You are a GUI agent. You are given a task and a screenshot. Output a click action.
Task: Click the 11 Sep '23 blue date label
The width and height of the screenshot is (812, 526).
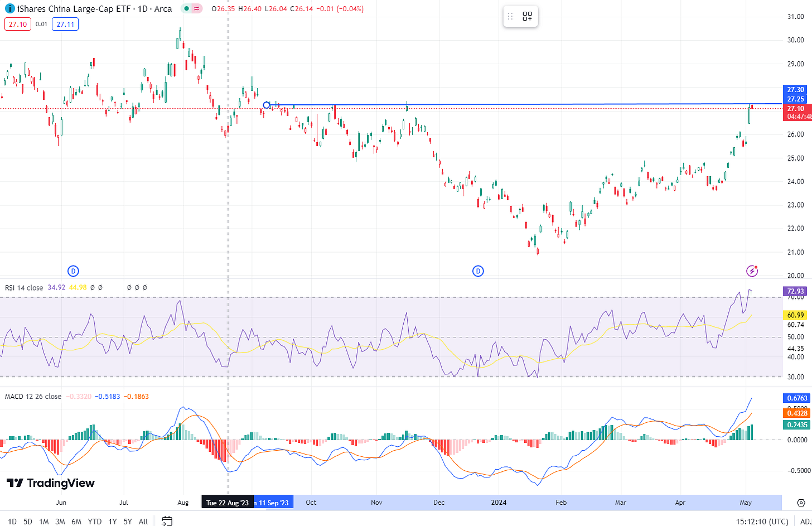click(x=273, y=503)
